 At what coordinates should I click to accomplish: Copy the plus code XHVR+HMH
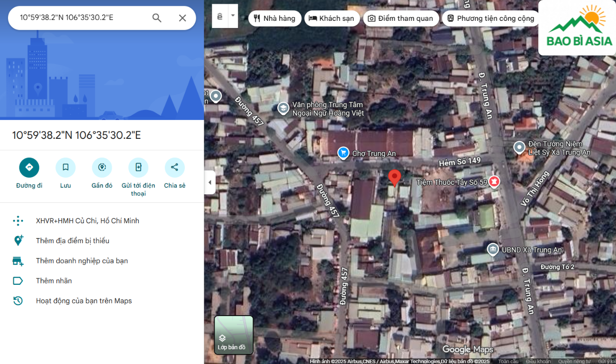click(87, 221)
